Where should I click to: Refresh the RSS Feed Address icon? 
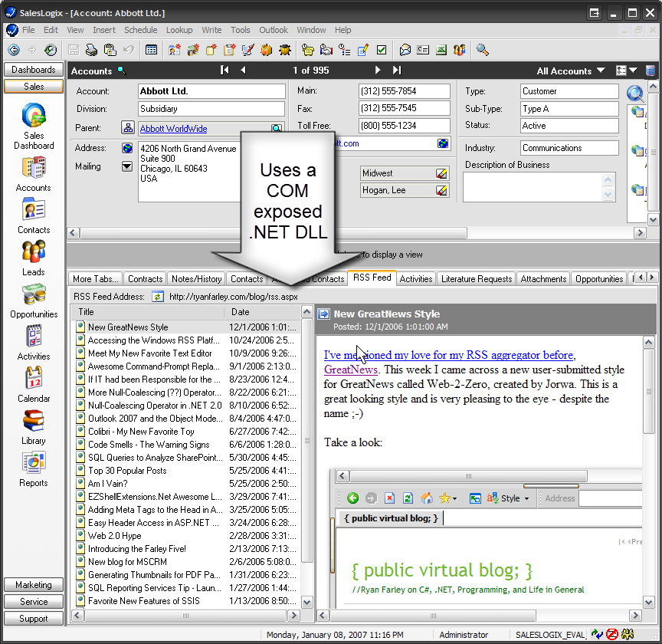[158, 297]
